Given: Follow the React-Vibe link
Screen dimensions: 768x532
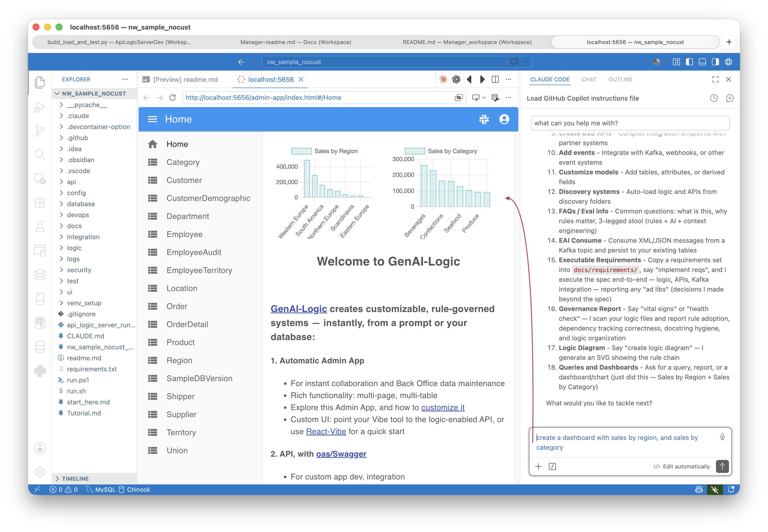Looking at the screenshot, I should click(326, 431).
